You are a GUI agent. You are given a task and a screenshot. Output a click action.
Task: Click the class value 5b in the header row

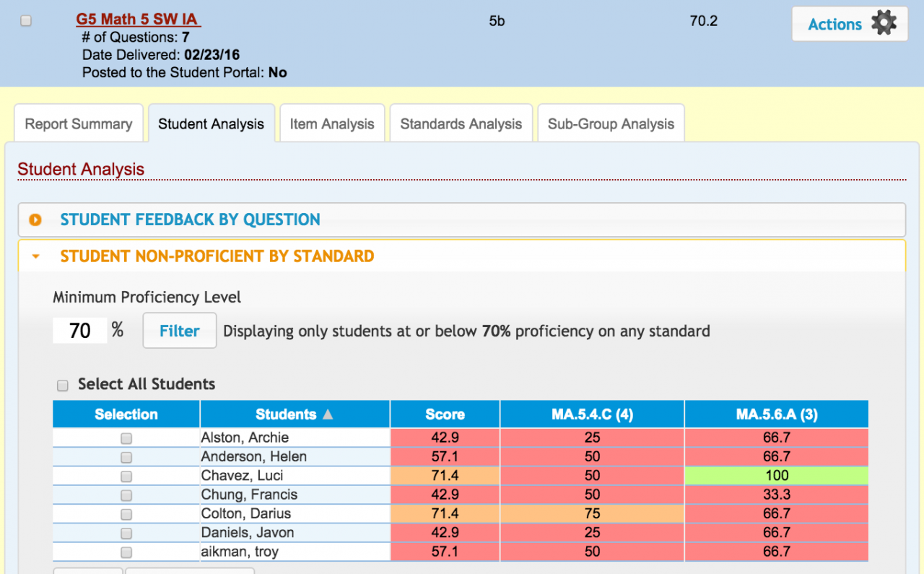point(497,21)
